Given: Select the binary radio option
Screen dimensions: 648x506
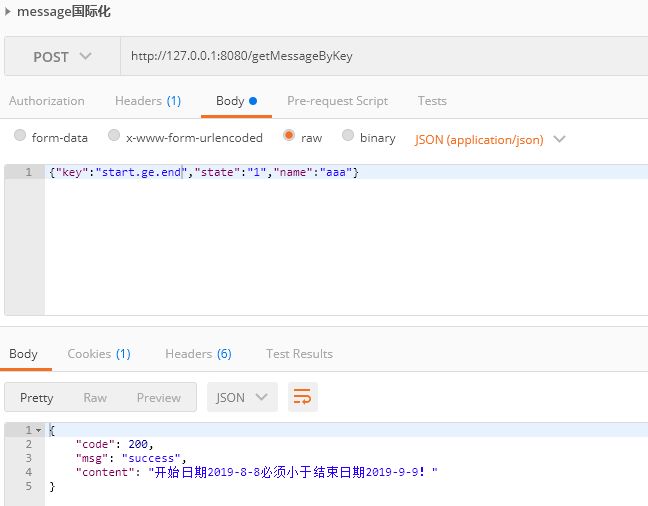Looking at the screenshot, I should pos(348,135).
